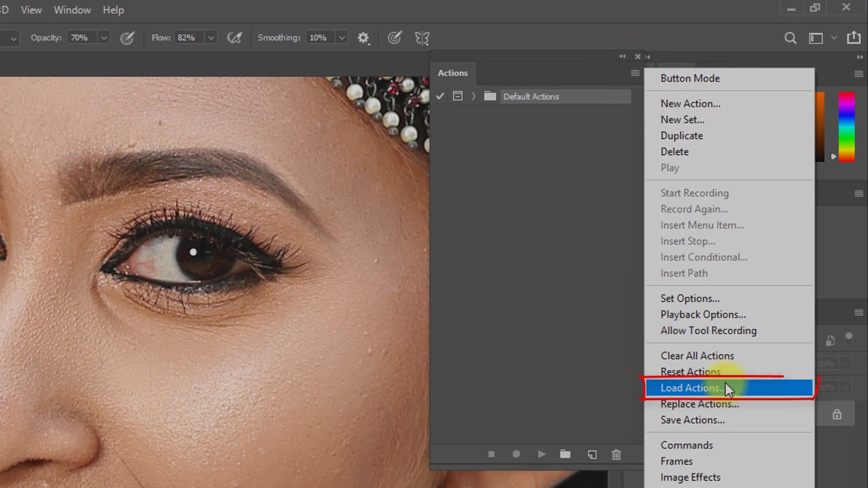Click the smoothing options gear icon
The image size is (868, 488).
click(x=363, y=38)
